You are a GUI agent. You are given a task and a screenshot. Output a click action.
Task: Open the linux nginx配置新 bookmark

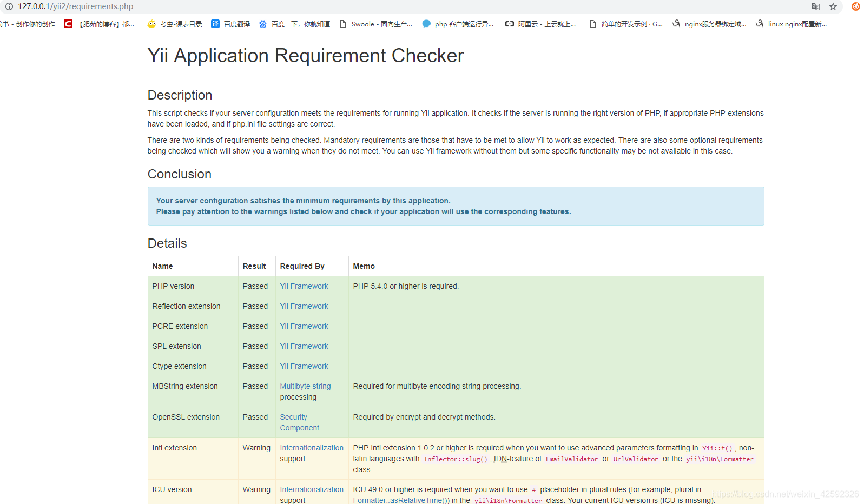pyautogui.click(x=792, y=24)
